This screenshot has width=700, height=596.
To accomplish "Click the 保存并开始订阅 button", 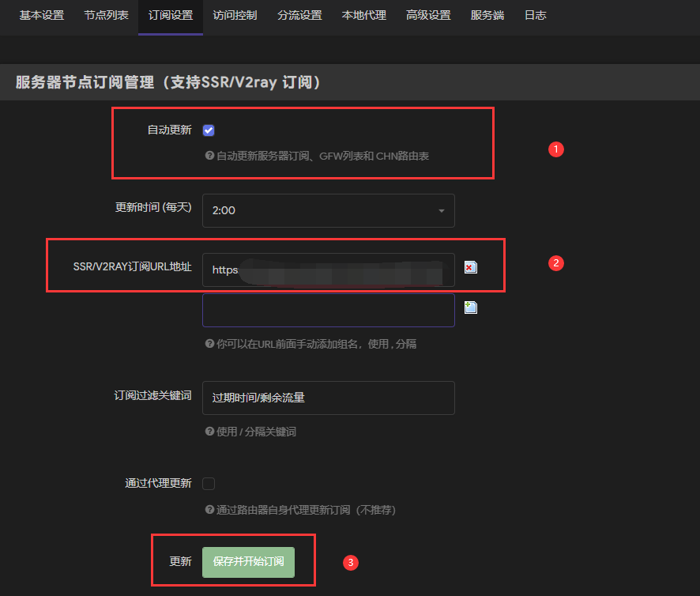I will coord(248,562).
